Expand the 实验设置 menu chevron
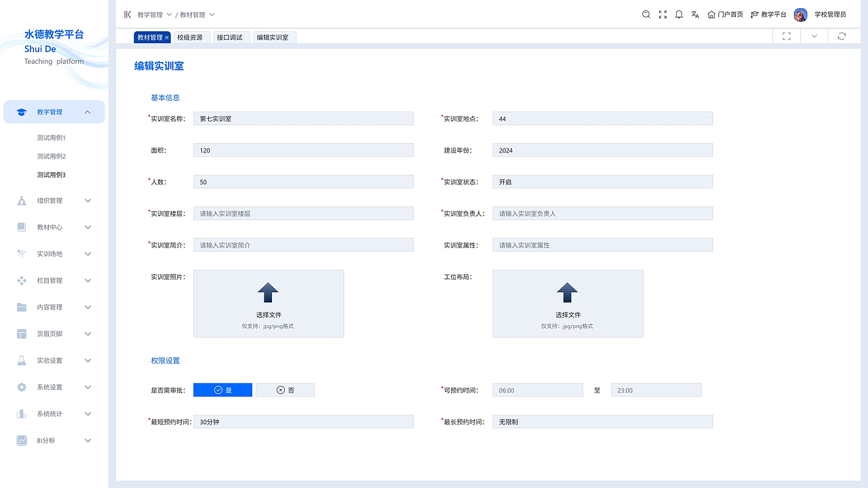 [87, 361]
